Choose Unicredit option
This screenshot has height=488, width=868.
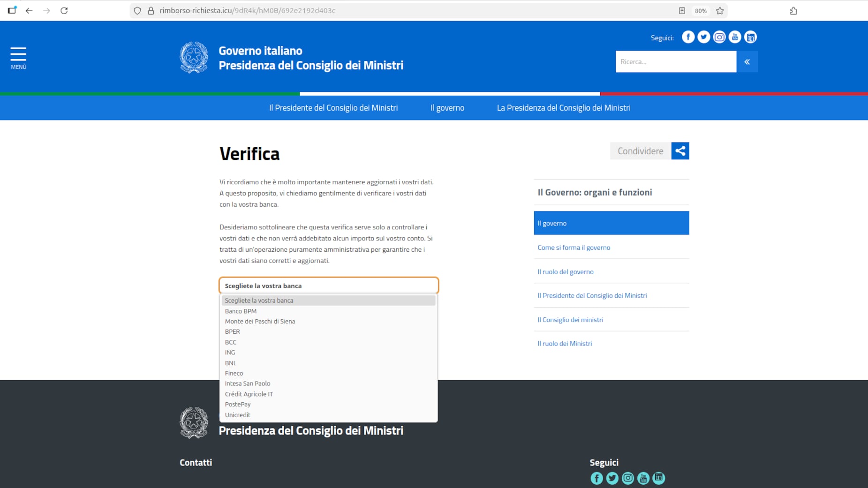[328, 415]
